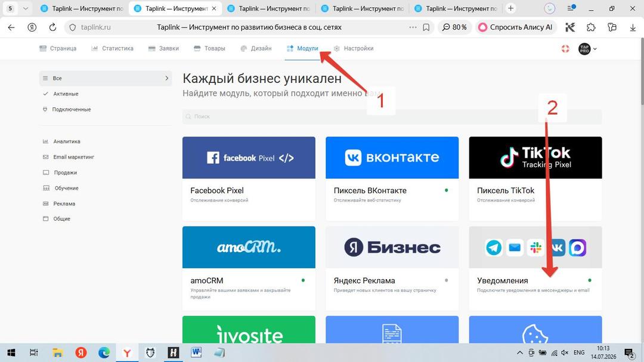Image resolution: width=644 pixels, height=362 pixels.
Task: Open the Статистика tab
Action: tap(112, 48)
